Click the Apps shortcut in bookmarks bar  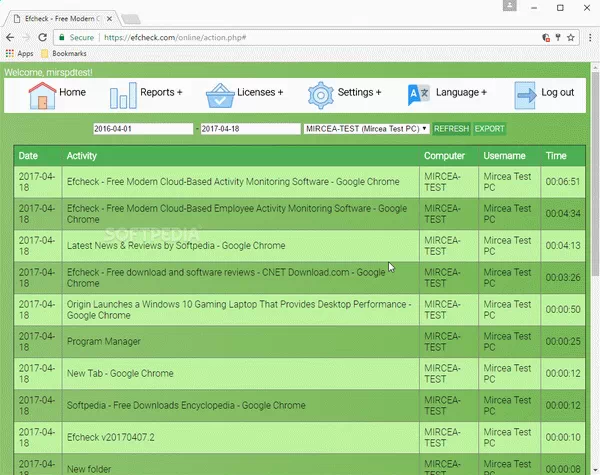tap(19, 53)
